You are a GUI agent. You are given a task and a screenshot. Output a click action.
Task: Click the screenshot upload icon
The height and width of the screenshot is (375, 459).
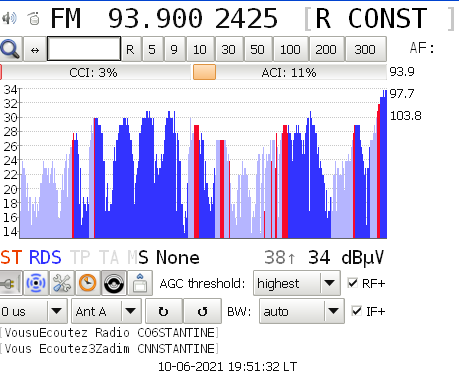(140, 283)
